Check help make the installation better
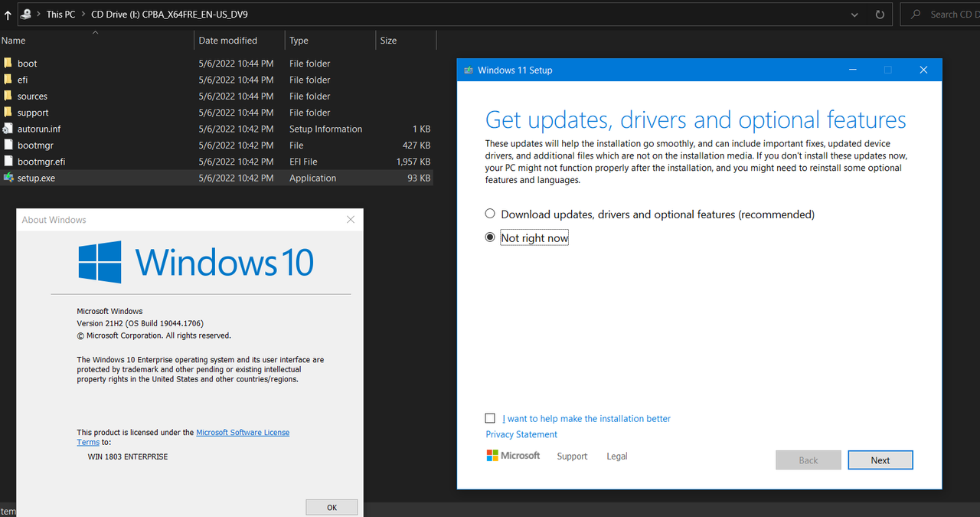This screenshot has width=980, height=517. pos(490,418)
